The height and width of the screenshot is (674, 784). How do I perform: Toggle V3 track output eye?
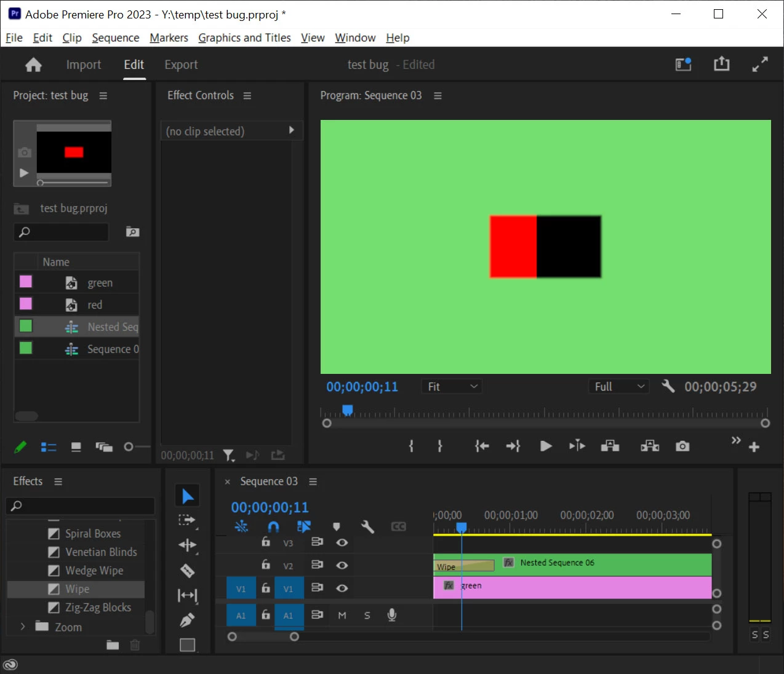coord(342,542)
